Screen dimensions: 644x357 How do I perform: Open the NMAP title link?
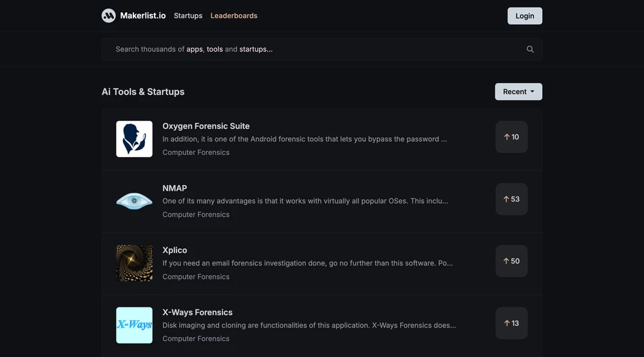(175, 188)
